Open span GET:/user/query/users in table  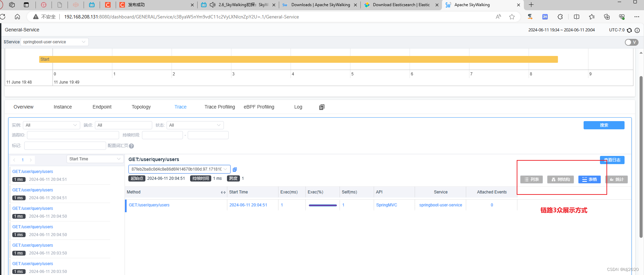click(149, 205)
